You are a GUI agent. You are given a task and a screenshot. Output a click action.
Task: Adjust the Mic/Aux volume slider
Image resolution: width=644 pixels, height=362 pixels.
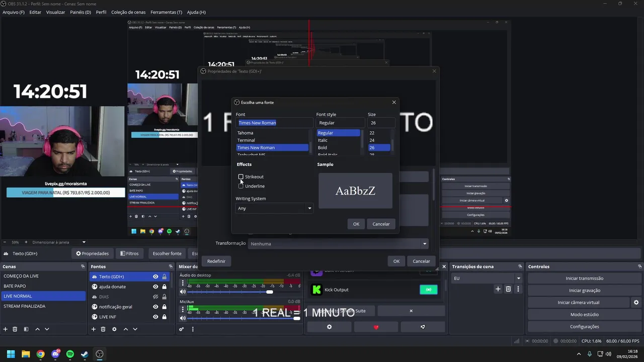(x=297, y=318)
